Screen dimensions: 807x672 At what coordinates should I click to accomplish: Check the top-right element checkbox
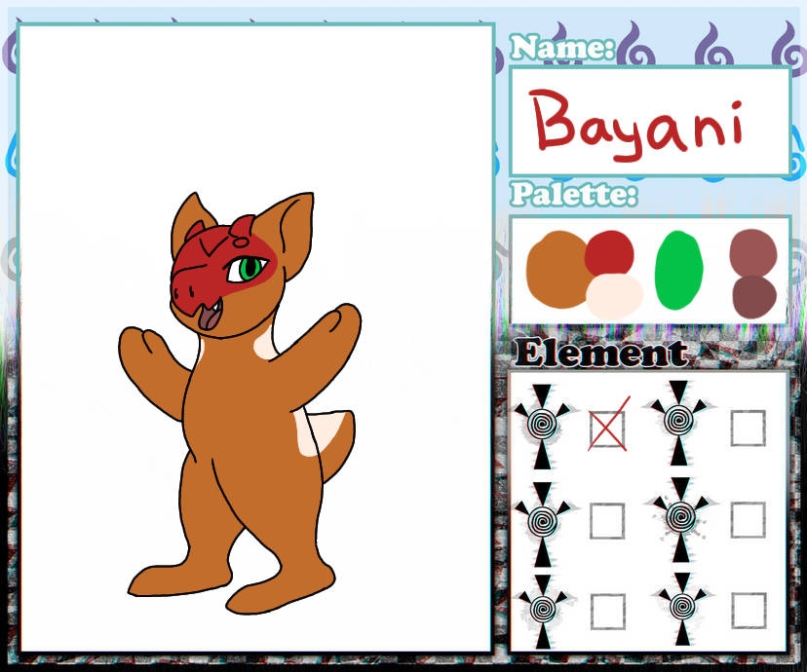(748, 428)
